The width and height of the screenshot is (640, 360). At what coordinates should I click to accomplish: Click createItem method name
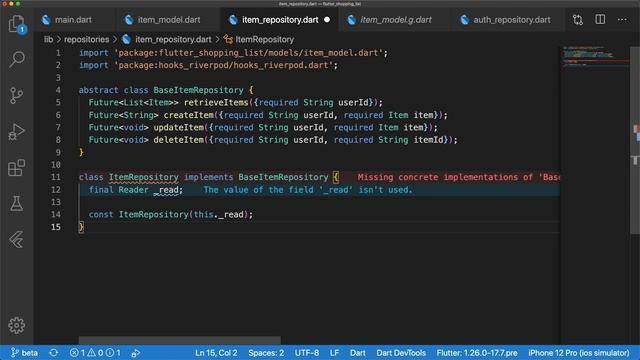click(189, 115)
